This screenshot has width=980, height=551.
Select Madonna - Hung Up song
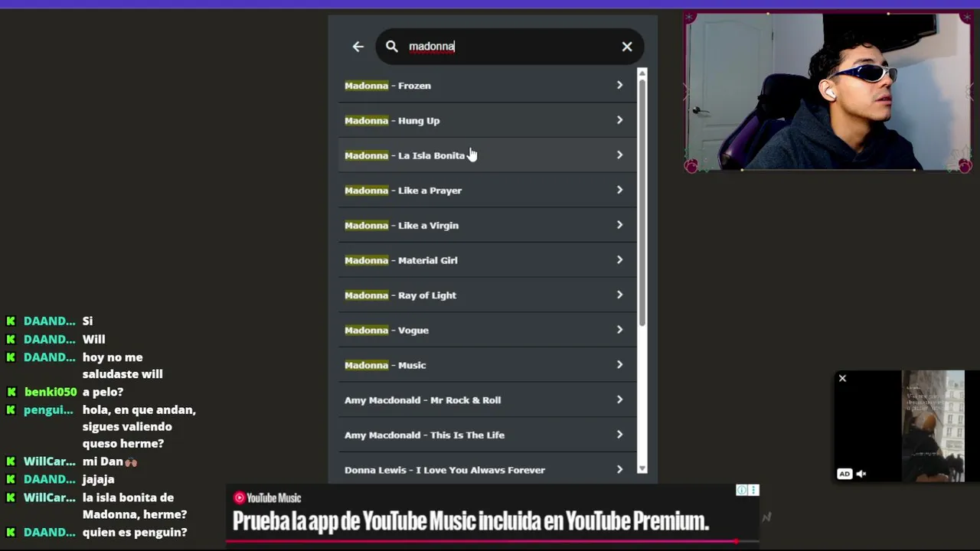click(487, 120)
